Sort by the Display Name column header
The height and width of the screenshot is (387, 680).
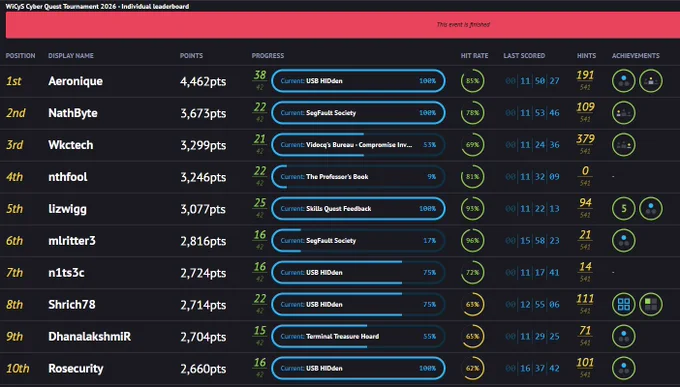71,56
